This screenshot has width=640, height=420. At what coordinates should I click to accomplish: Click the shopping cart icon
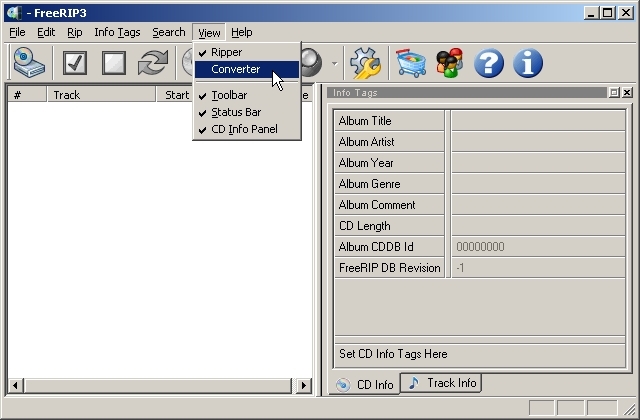click(411, 63)
